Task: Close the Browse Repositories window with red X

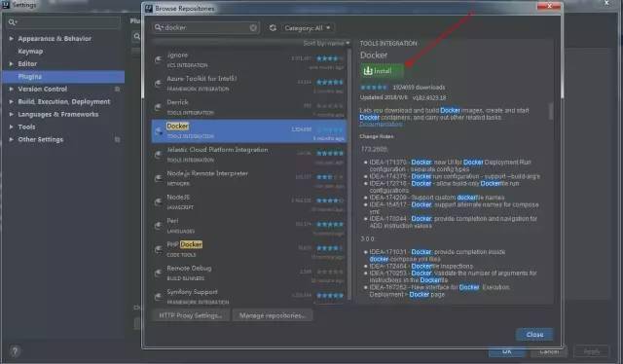Action: click(x=549, y=6)
